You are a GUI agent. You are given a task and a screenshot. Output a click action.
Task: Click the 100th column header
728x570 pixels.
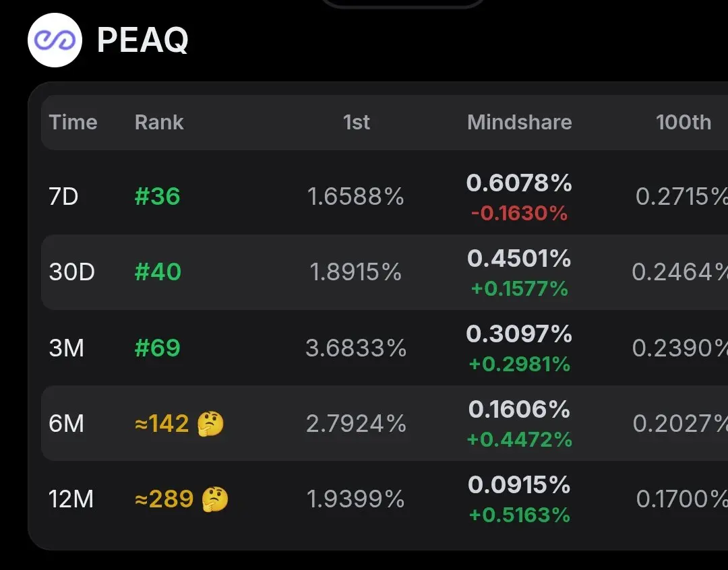click(x=684, y=123)
